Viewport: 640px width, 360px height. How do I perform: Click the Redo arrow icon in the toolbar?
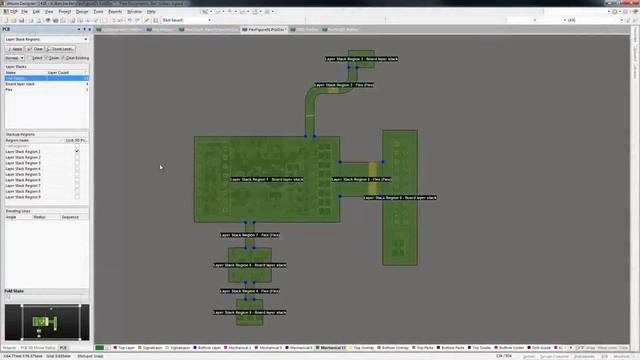coord(138,20)
